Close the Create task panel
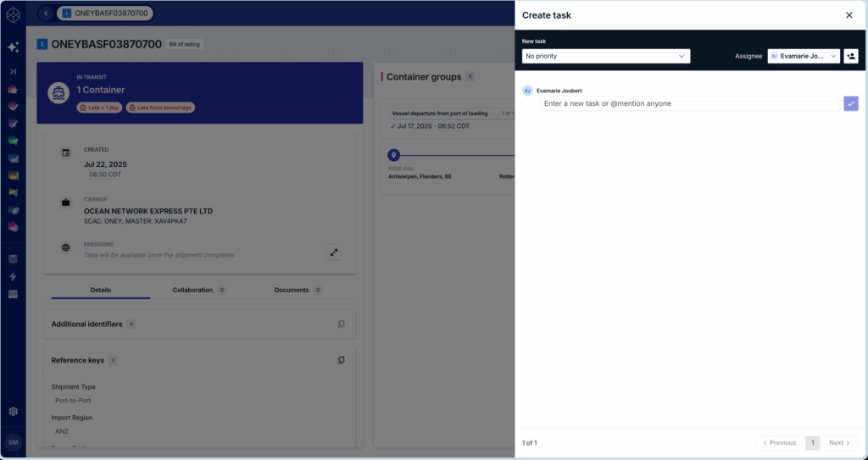The image size is (868, 460). click(x=849, y=15)
